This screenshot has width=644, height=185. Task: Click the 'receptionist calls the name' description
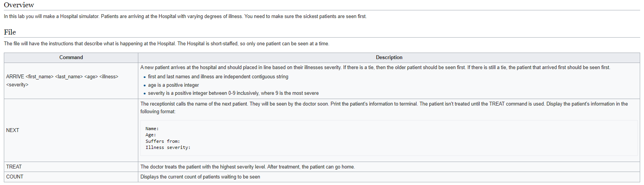click(384, 104)
